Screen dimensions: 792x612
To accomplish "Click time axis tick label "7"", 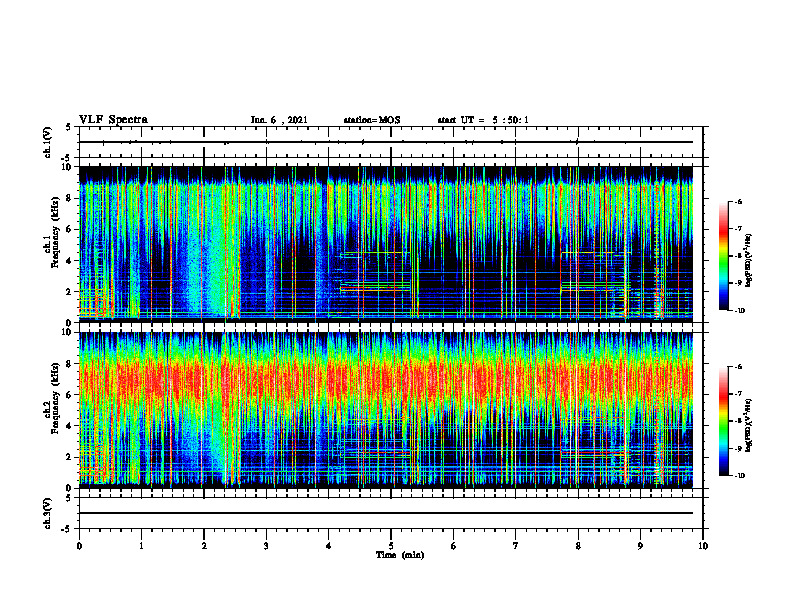I will (x=516, y=546).
